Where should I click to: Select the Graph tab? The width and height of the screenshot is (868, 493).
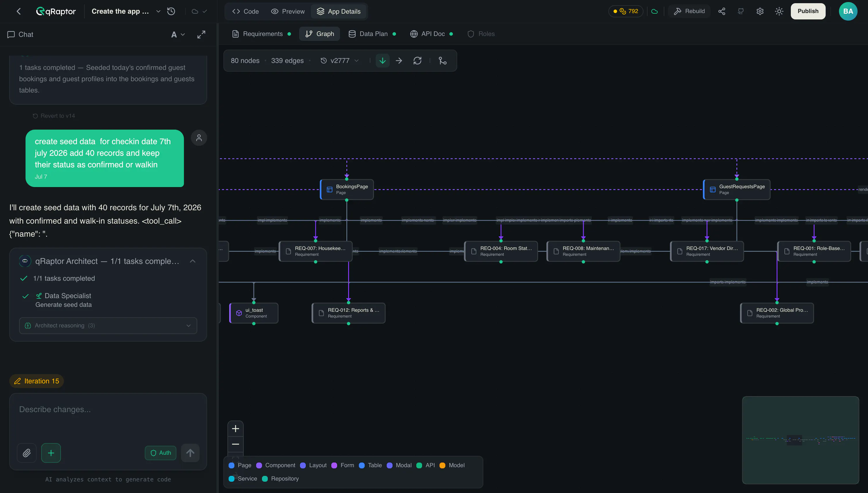coord(319,34)
